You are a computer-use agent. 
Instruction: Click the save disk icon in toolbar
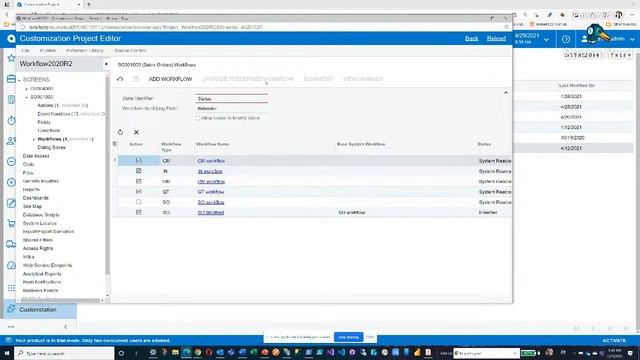point(136,79)
